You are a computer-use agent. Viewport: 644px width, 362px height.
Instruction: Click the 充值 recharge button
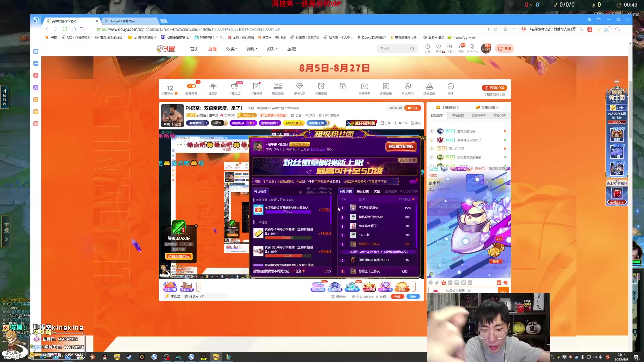[397, 297]
